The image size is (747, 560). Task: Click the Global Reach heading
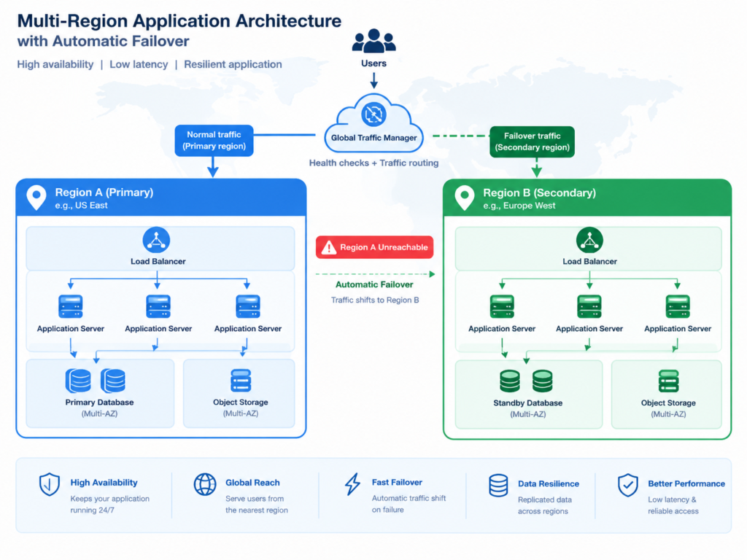coord(252,483)
